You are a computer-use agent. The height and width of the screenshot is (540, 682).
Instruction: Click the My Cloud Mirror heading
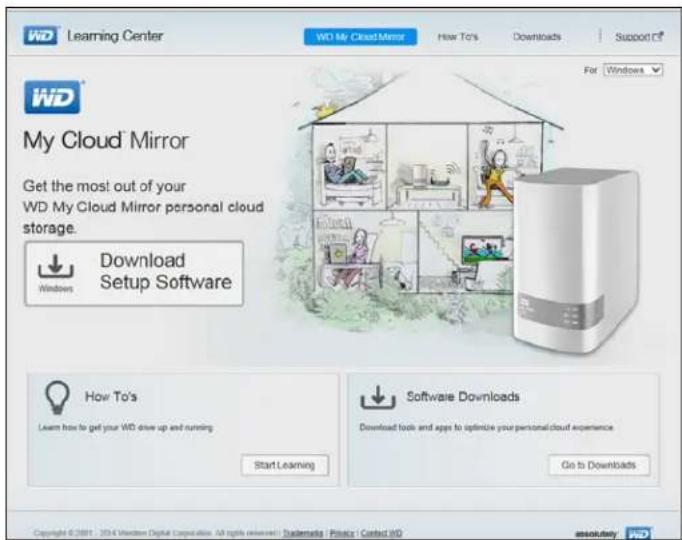click(x=106, y=140)
